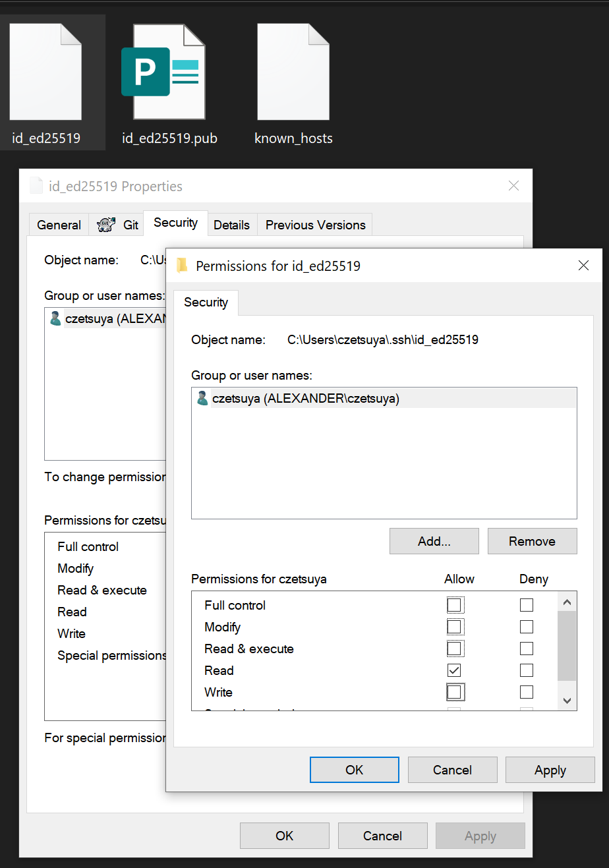
Task: Select the General tab
Action: pyautogui.click(x=59, y=224)
